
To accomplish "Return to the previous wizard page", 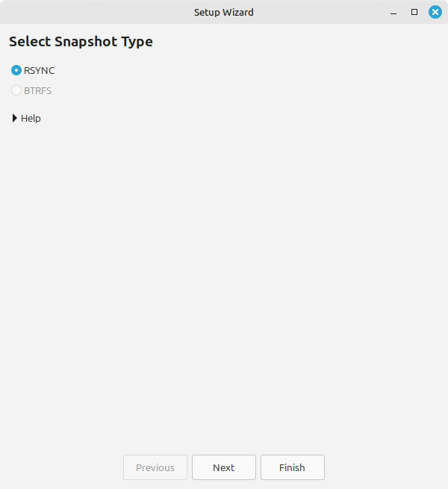I will (x=155, y=467).
